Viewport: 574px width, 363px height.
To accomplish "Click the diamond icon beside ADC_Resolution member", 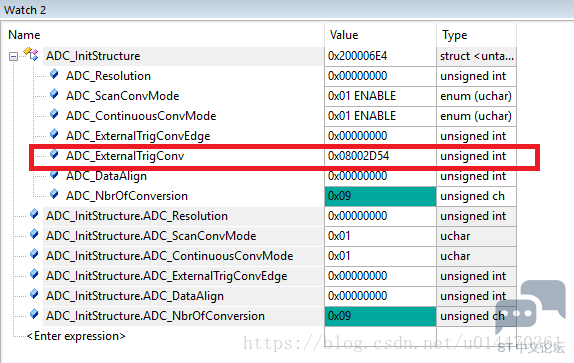I will [x=54, y=74].
